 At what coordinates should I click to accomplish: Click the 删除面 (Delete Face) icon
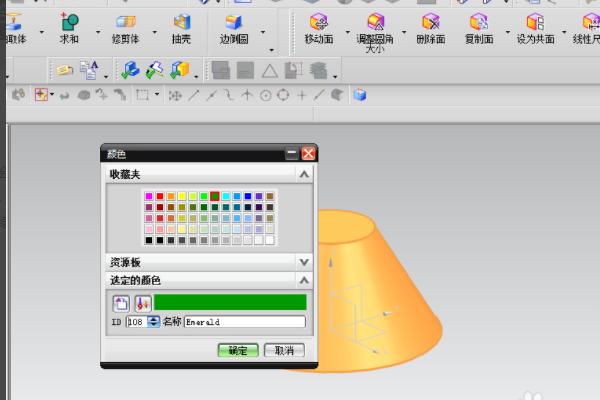click(x=431, y=22)
